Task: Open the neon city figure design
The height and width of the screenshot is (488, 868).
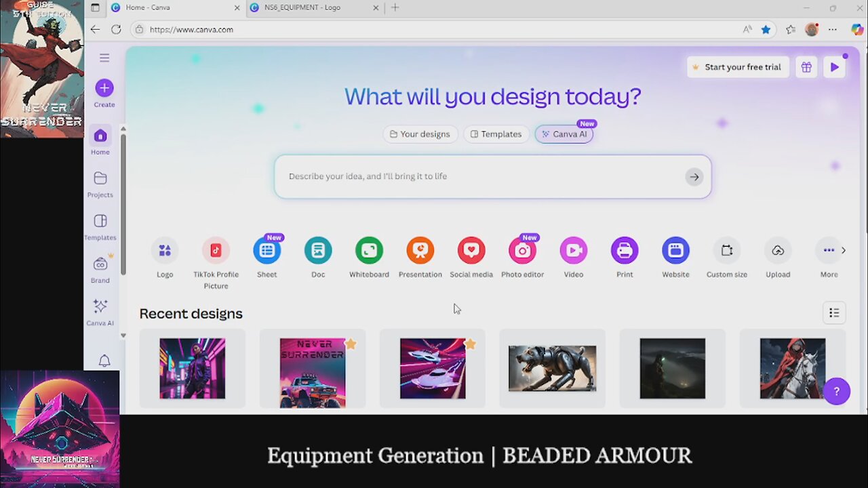Action: (193, 369)
